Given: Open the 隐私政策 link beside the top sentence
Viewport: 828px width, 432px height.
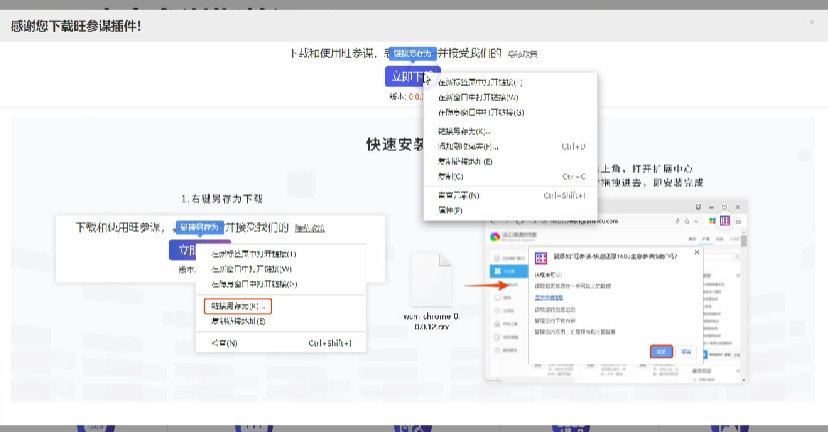Looking at the screenshot, I should [522, 54].
